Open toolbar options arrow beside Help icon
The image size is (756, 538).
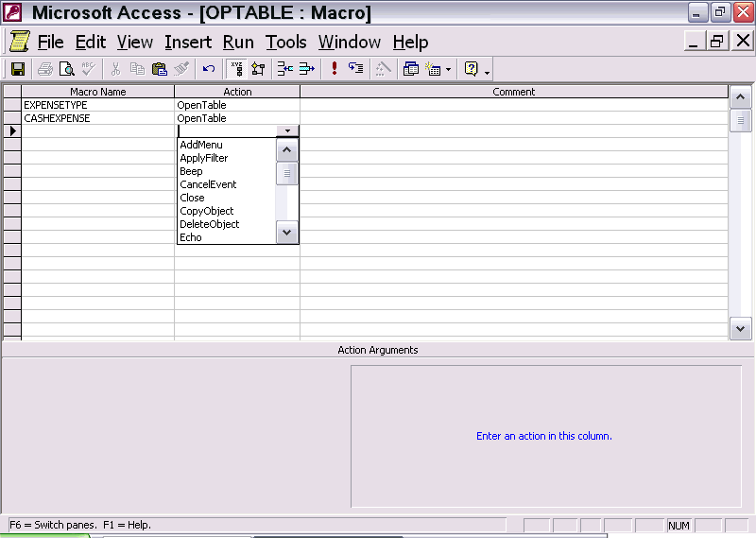pyautogui.click(x=487, y=73)
